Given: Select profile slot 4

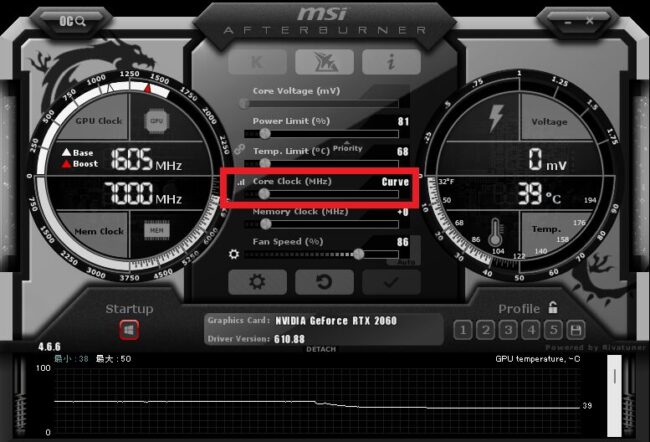Looking at the screenshot, I should 531,330.
